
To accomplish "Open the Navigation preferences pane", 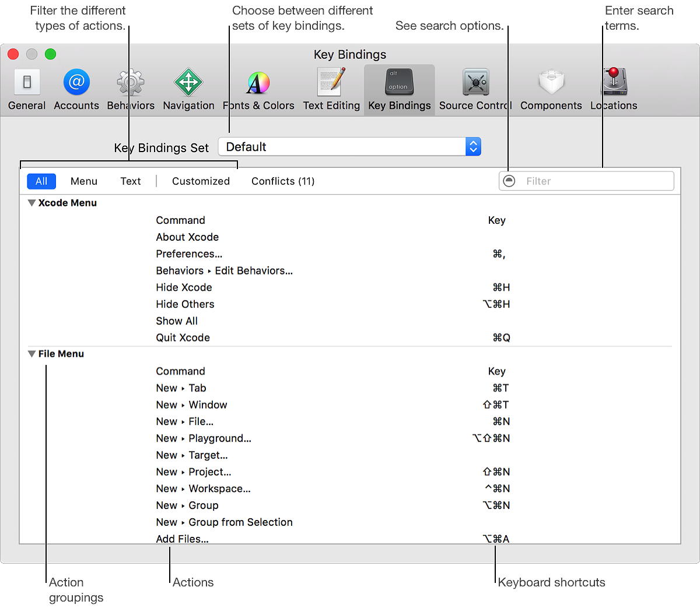I will coord(188,89).
